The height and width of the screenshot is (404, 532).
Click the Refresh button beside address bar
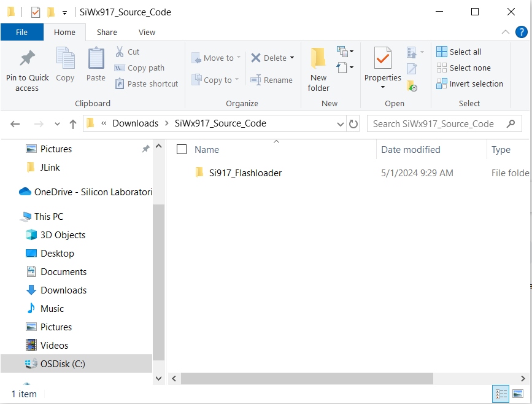(353, 124)
